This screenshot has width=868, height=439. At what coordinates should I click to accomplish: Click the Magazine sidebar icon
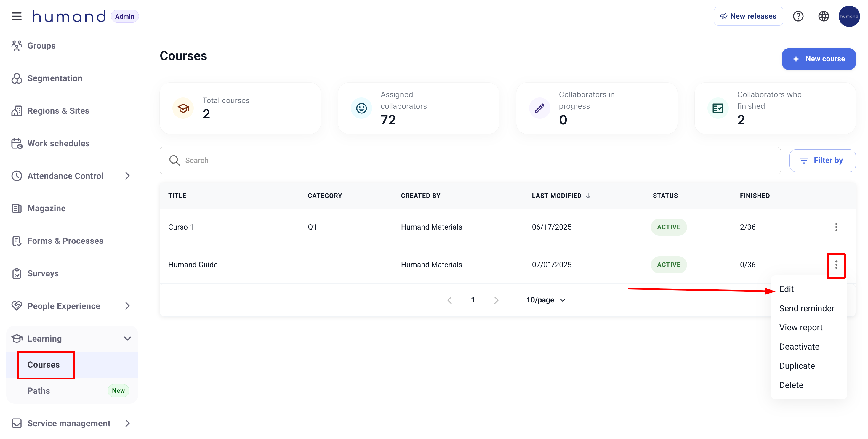[17, 209]
